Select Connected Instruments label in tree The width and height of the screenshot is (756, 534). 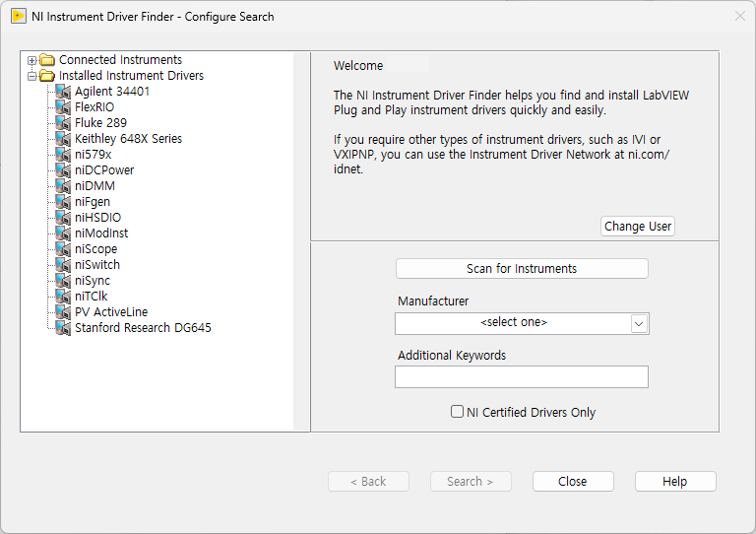tap(120, 60)
